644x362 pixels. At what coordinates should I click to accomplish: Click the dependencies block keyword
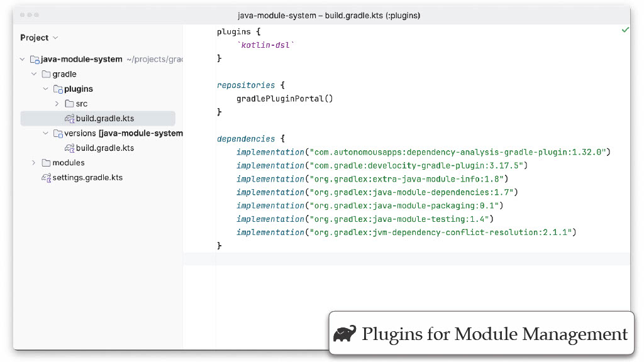246,139
